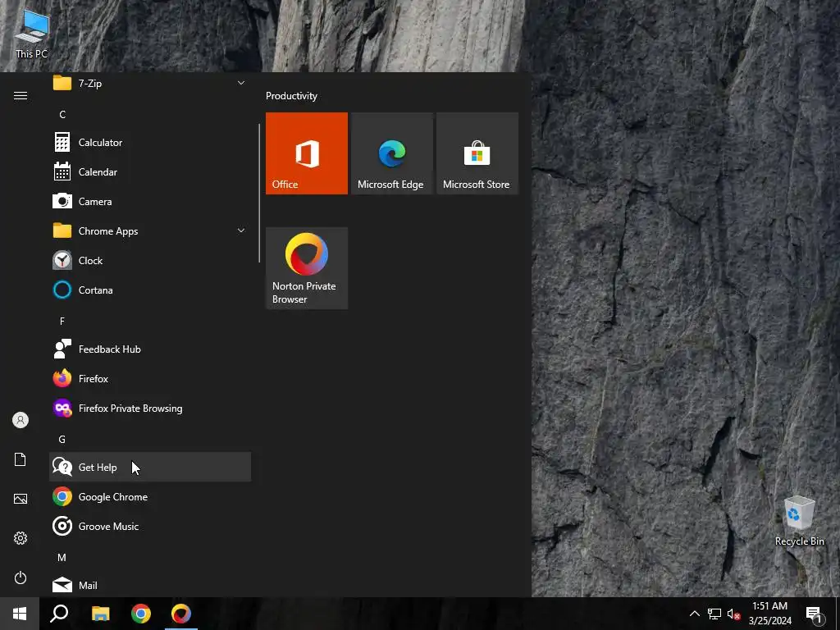Switch to Norton Private Browser on taskbar
Image resolution: width=840 pixels, height=630 pixels.
pyautogui.click(x=181, y=614)
